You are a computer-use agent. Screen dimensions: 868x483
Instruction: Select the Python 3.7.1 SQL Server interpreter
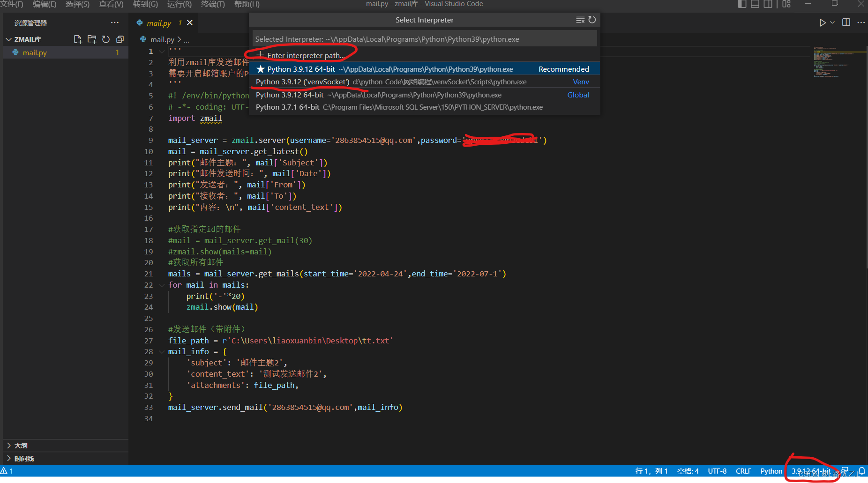click(424, 107)
